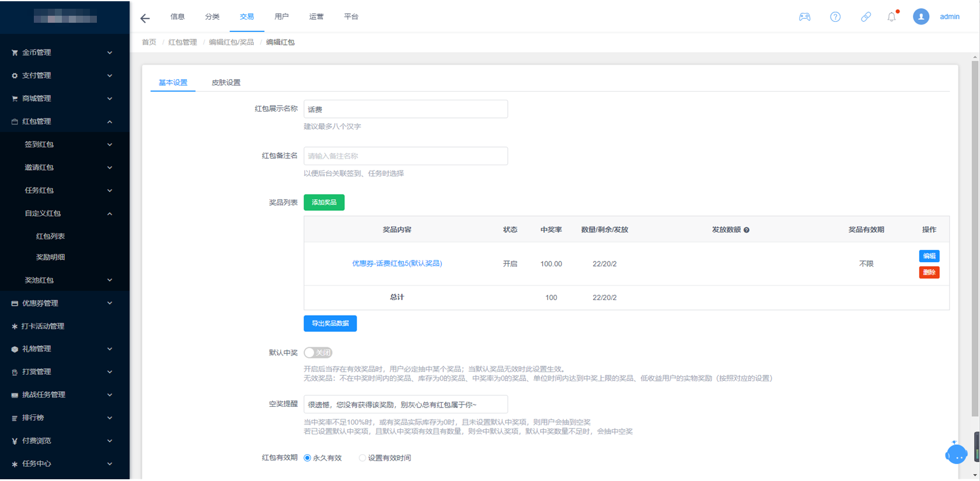Image resolution: width=980 pixels, height=481 pixels.
Task: Click the link chain icon in header
Action: pyautogui.click(x=866, y=17)
